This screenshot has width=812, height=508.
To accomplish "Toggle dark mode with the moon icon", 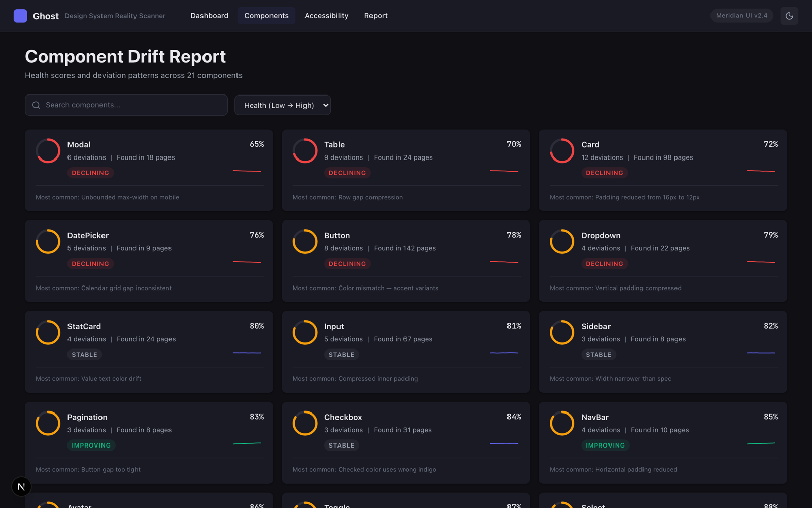I will pos(789,16).
